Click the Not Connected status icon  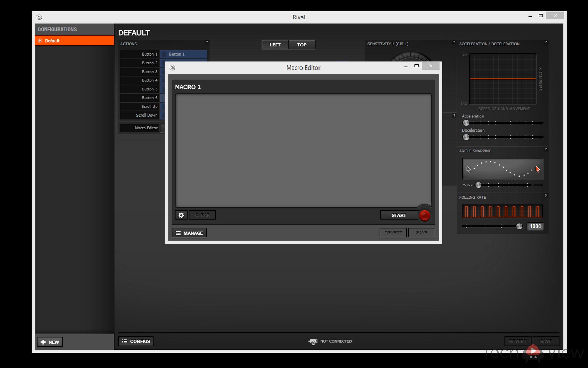313,341
